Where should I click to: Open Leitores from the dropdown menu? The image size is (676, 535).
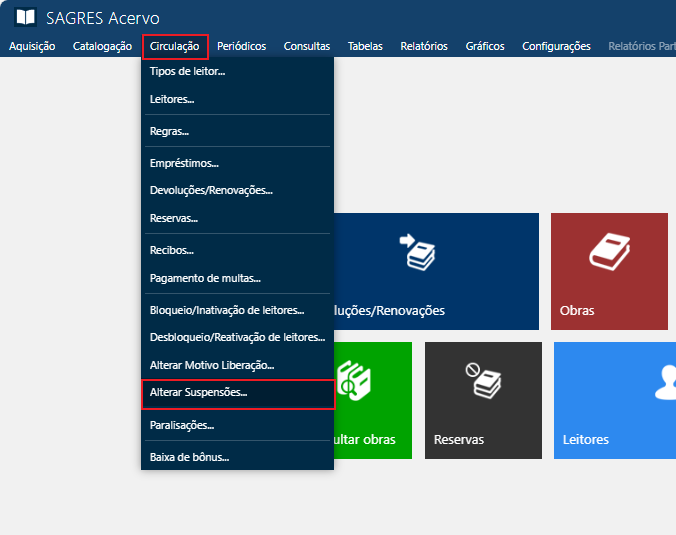coord(172,100)
